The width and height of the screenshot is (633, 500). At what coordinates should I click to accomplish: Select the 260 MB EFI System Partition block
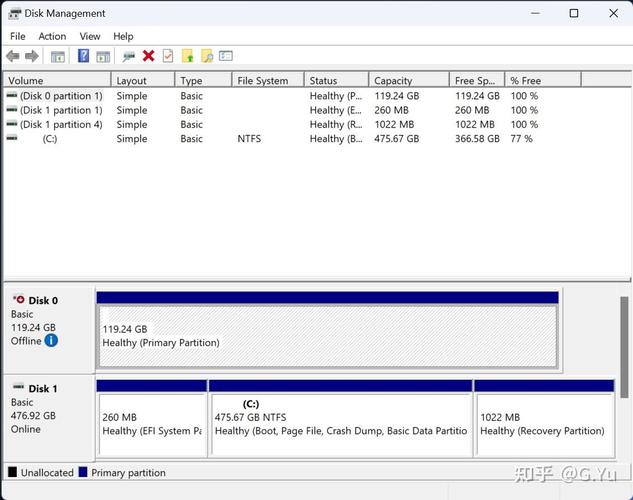pyautogui.click(x=151, y=423)
